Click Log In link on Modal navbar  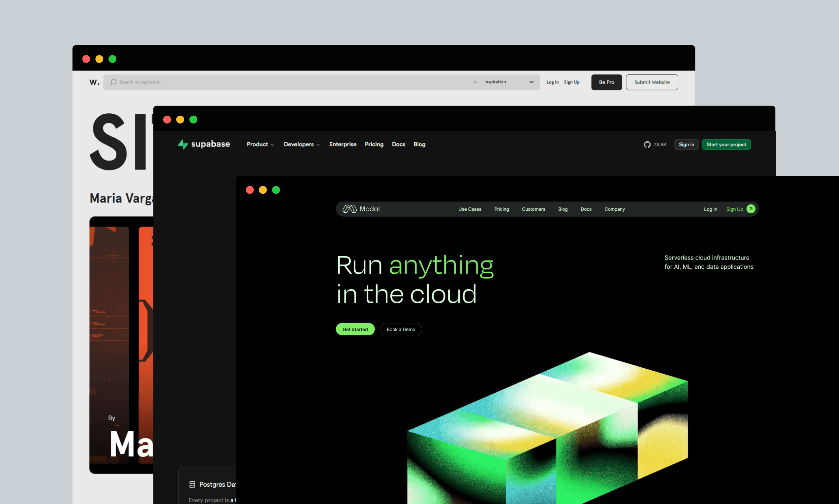click(710, 209)
